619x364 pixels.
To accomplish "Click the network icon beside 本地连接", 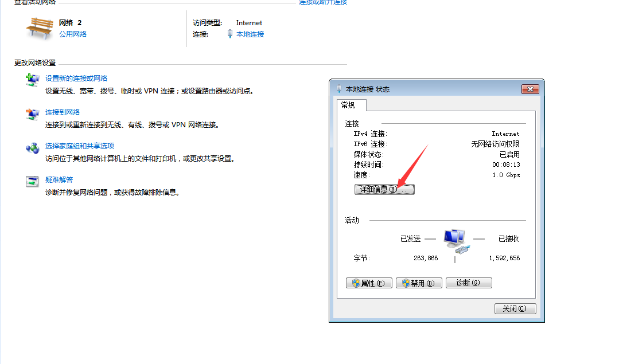I will tap(230, 32).
